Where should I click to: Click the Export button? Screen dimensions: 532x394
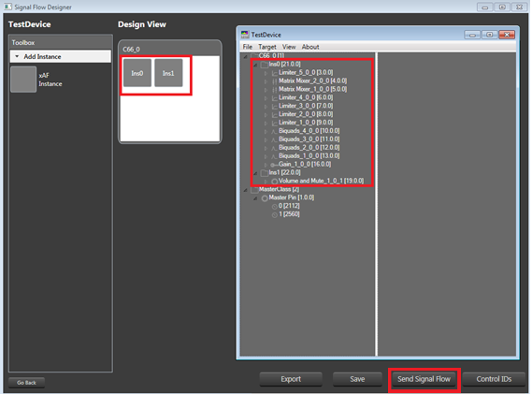tap(291, 379)
